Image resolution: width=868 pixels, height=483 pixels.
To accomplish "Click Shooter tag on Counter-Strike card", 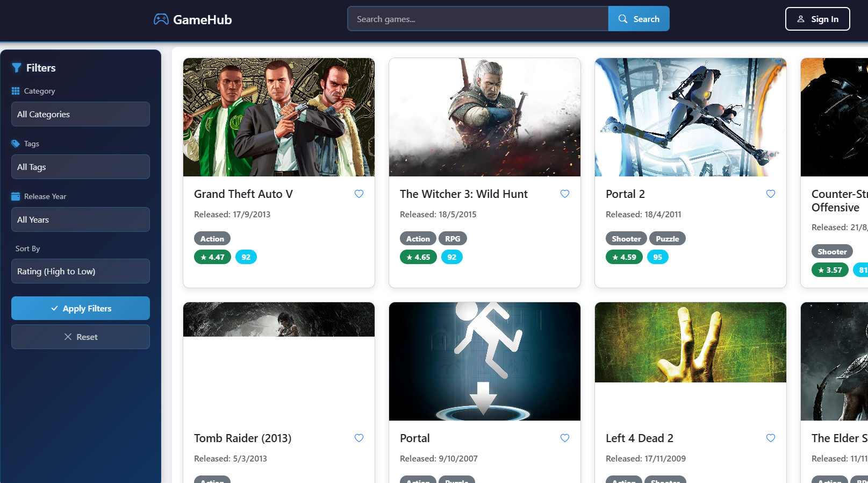I will tap(832, 252).
